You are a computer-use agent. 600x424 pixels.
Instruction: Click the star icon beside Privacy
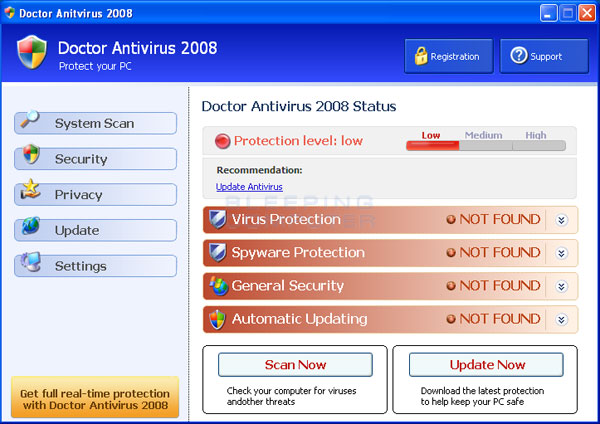(x=31, y=191)
